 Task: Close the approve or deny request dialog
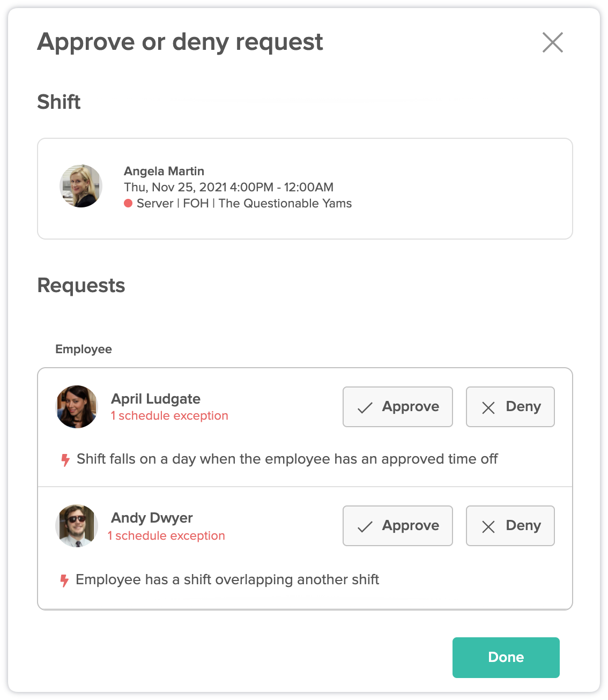553,42
